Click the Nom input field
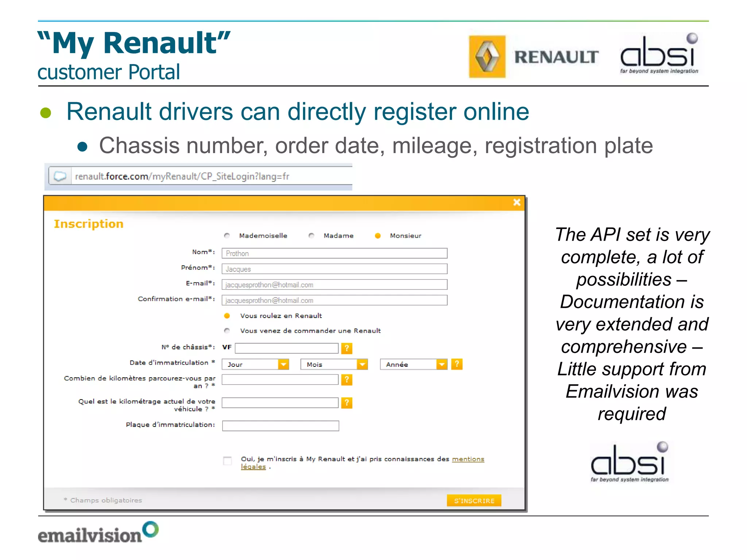Viewport: 747px width, 560px height. click(334, 253)
